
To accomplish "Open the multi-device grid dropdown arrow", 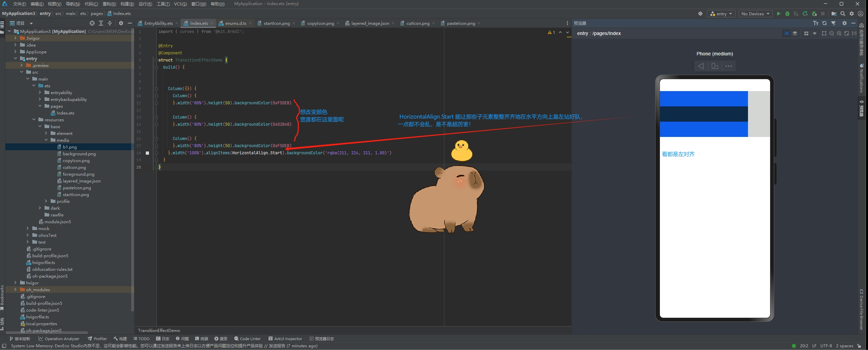I will [814, 33].
